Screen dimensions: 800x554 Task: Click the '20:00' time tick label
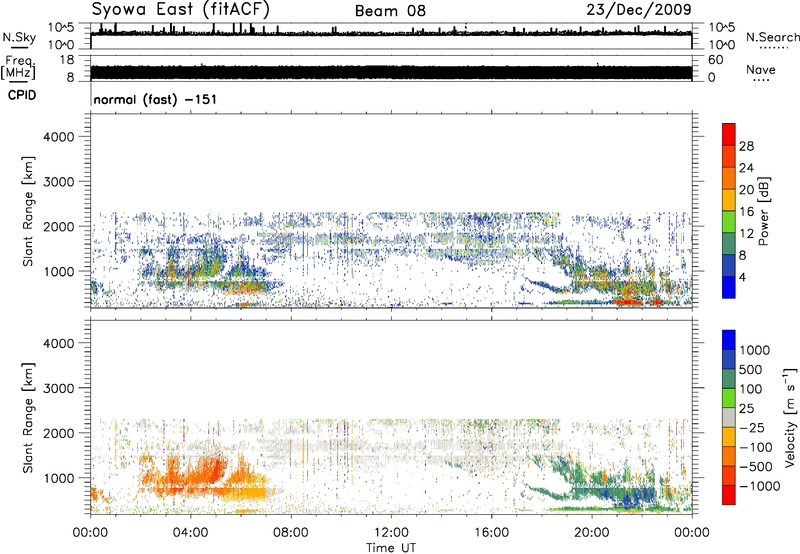coord(591,533)
